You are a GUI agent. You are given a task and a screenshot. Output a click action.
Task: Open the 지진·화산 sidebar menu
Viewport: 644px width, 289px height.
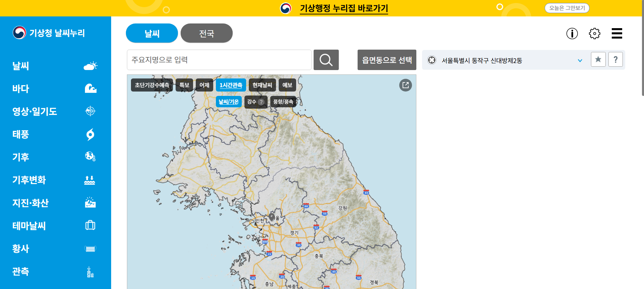click(x=31, y=203)
